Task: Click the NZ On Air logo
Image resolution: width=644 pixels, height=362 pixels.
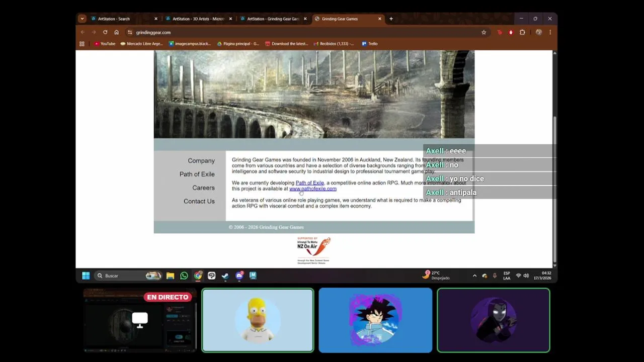Action: 314,250
